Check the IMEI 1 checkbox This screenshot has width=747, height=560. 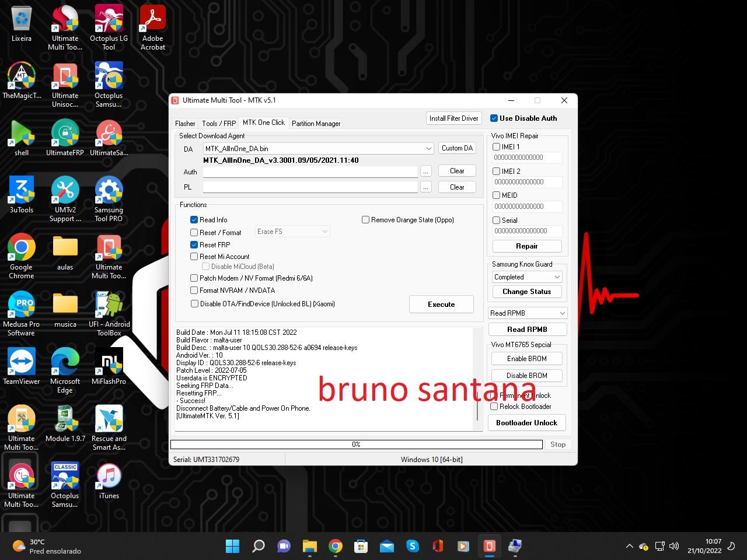click(496, 147)
